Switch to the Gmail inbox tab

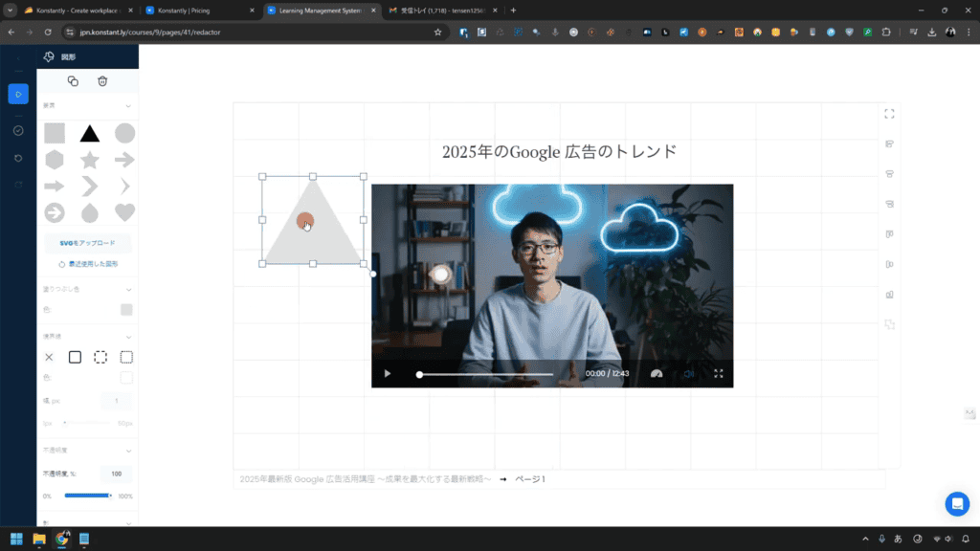[x=443, y=11]
